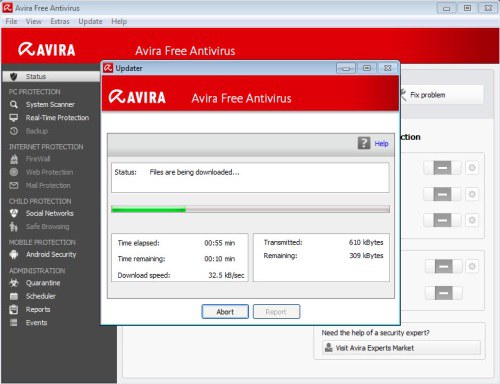
Task: Click the Reports clipboard icon
Action: pyautogui.click(x=14, y=309)
